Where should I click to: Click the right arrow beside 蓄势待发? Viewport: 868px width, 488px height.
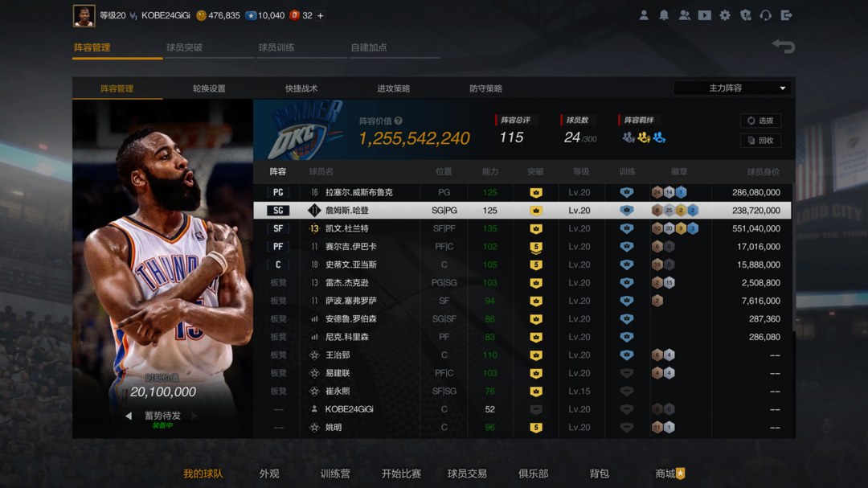click(x=194, y=416)
